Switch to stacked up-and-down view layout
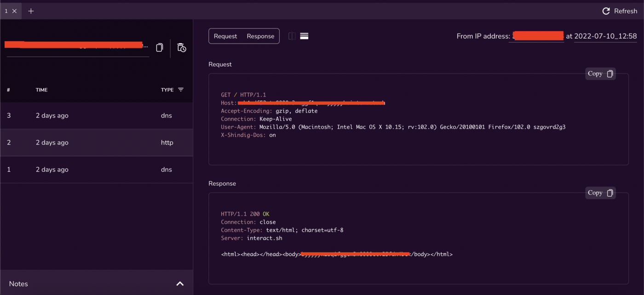The height and width of the screenshot is (295, 644). click(304, 36)
